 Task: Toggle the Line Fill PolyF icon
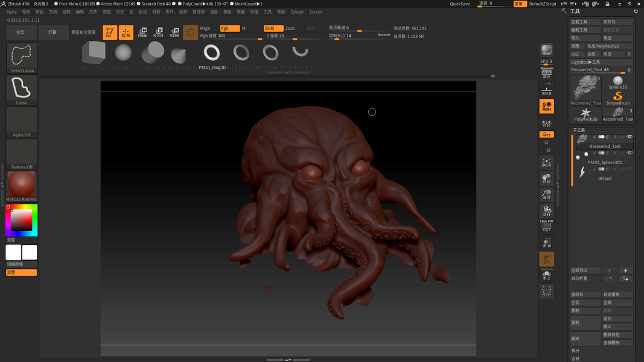click(547, 226)
